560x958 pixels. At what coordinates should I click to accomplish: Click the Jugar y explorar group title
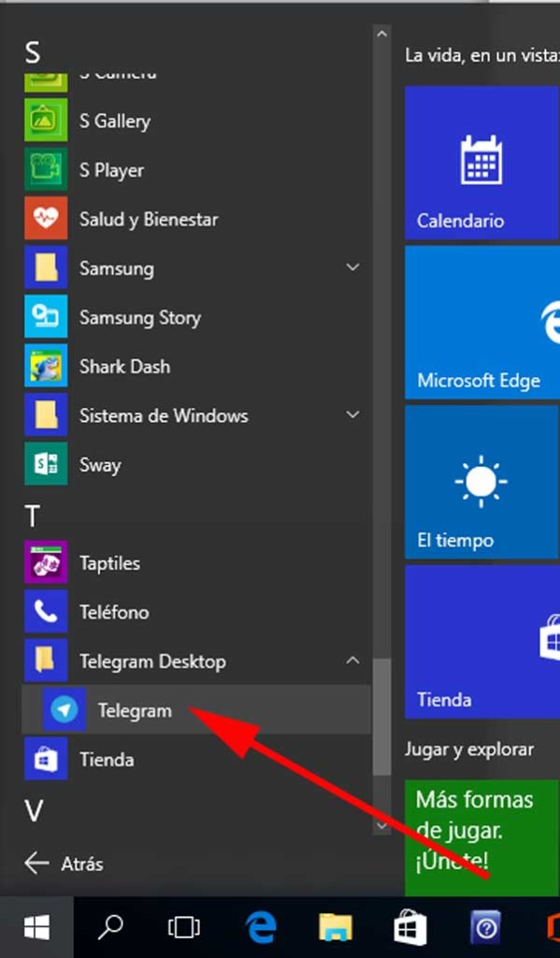(x=469, y=749)
